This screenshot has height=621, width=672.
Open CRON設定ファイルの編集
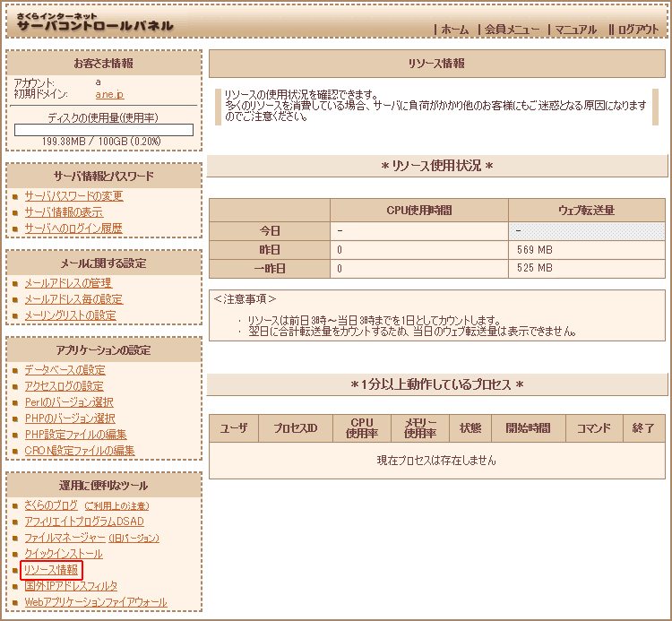point(80,451)
